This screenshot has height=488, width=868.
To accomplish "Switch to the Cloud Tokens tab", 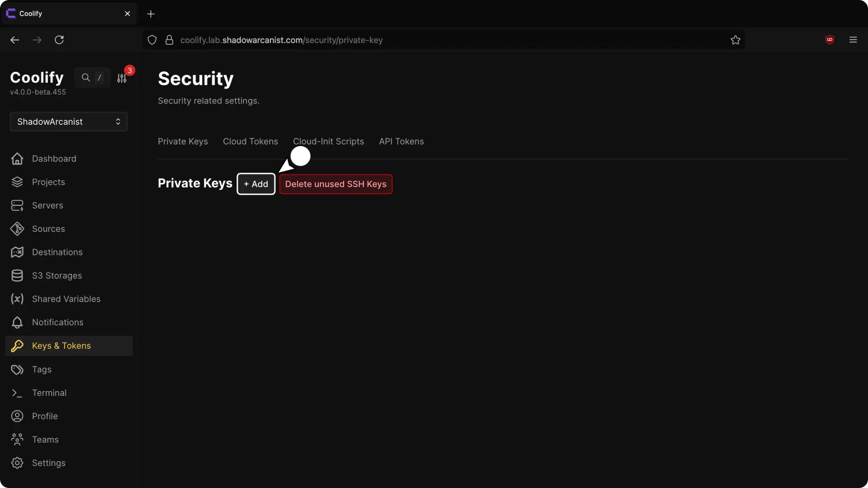I will 250,141.
